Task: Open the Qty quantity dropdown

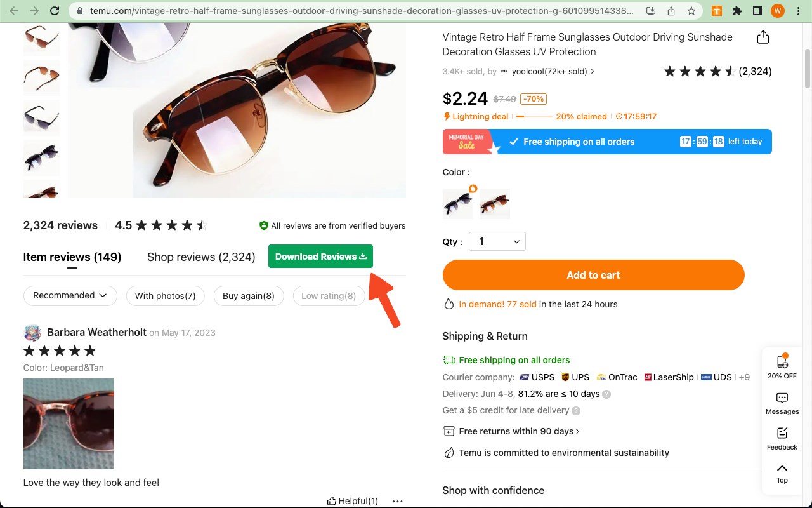Action: click(497, 241)
